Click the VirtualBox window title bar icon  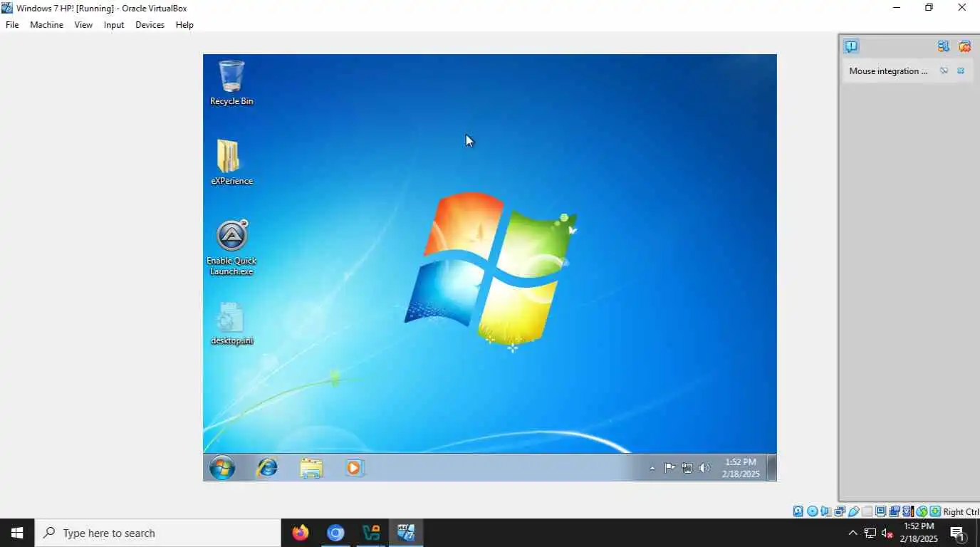7,8
